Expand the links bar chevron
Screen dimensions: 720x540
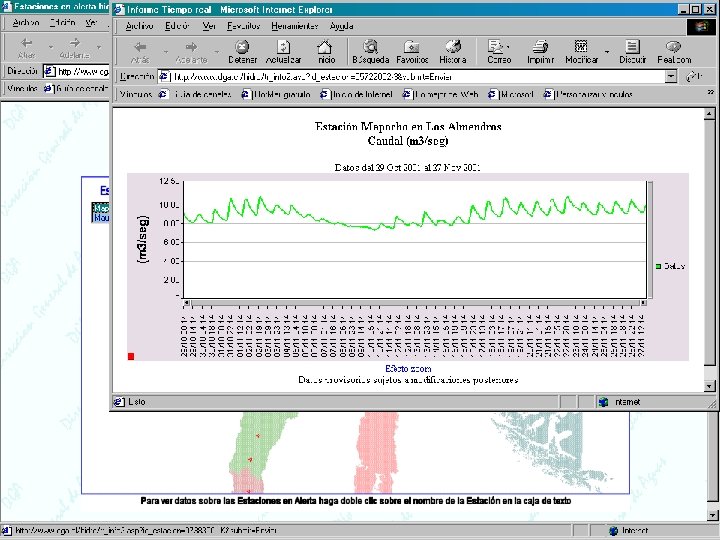(711, 93)
